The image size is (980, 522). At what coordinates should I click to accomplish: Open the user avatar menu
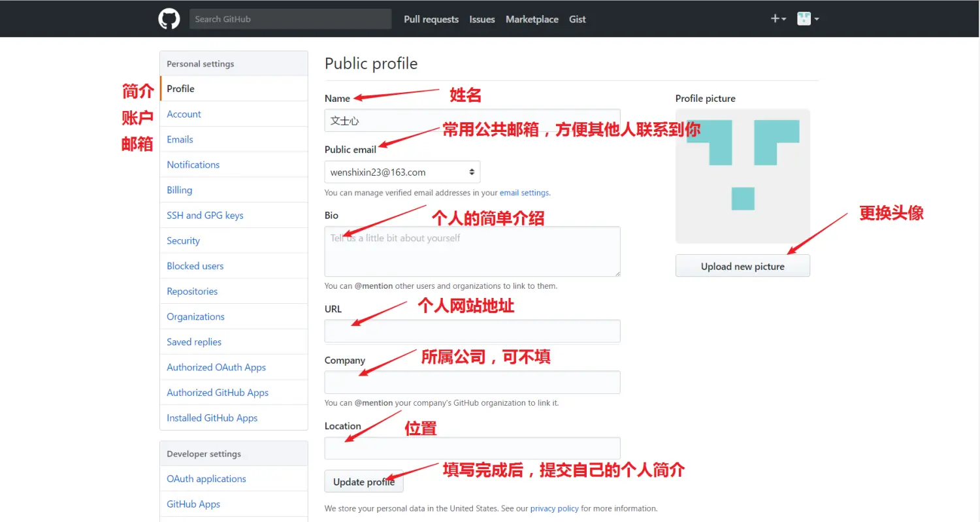point(808,19)
